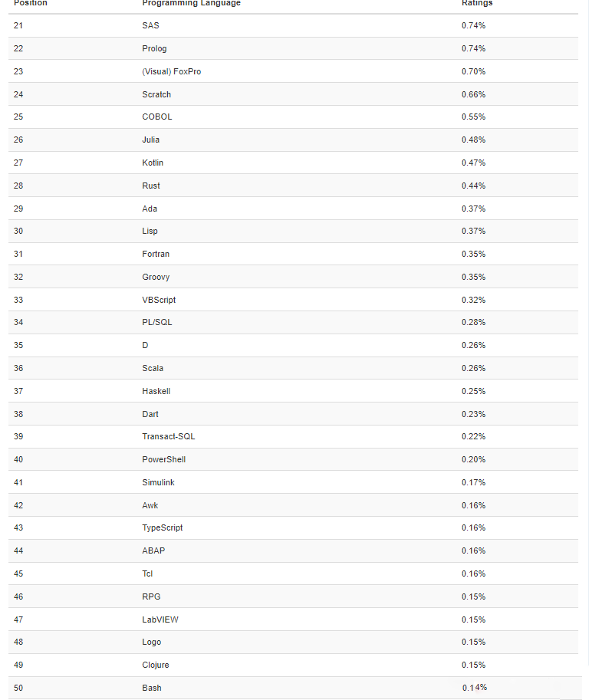
Task: Select the Prolog row's language name
Action: pos(154,48)
